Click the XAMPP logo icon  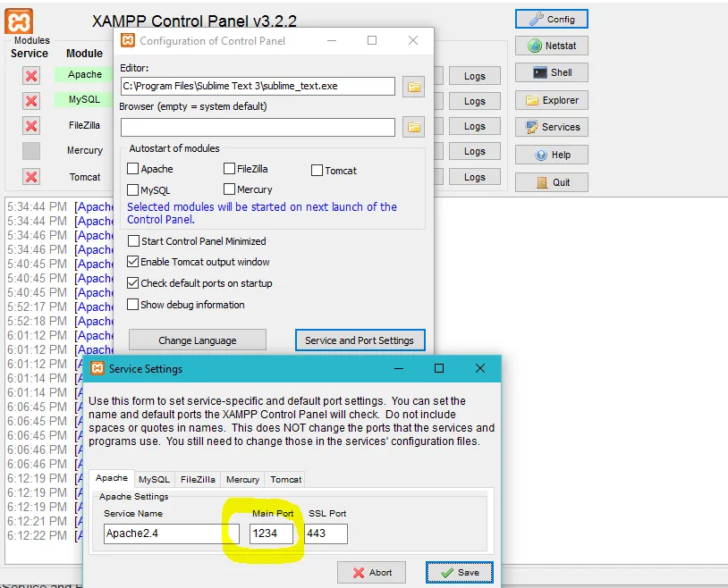[19, 21]
